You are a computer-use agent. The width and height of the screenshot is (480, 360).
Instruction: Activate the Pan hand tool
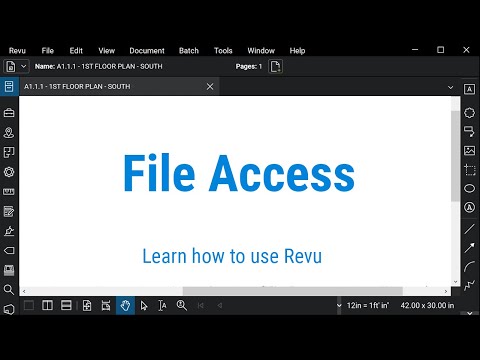[x=125, y=305]
